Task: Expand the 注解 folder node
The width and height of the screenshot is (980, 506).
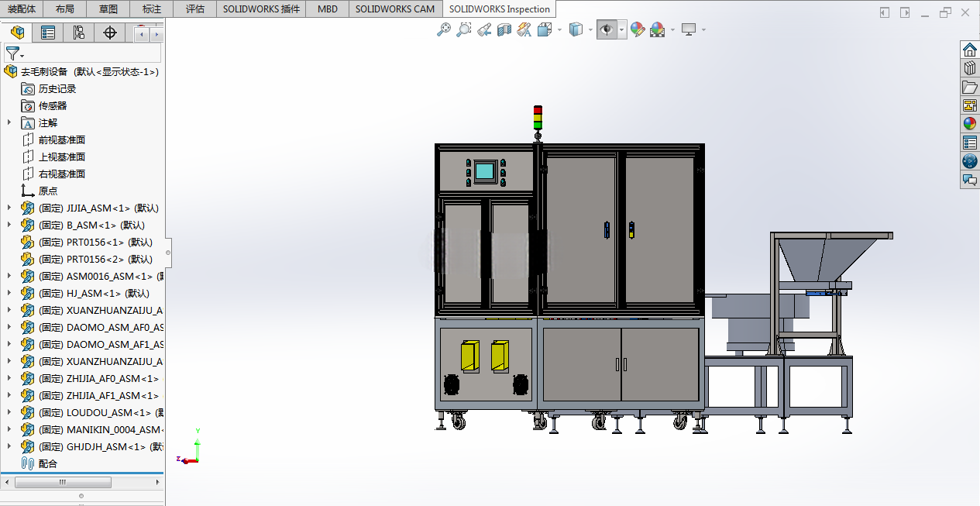Action: [x=9, y=122]
